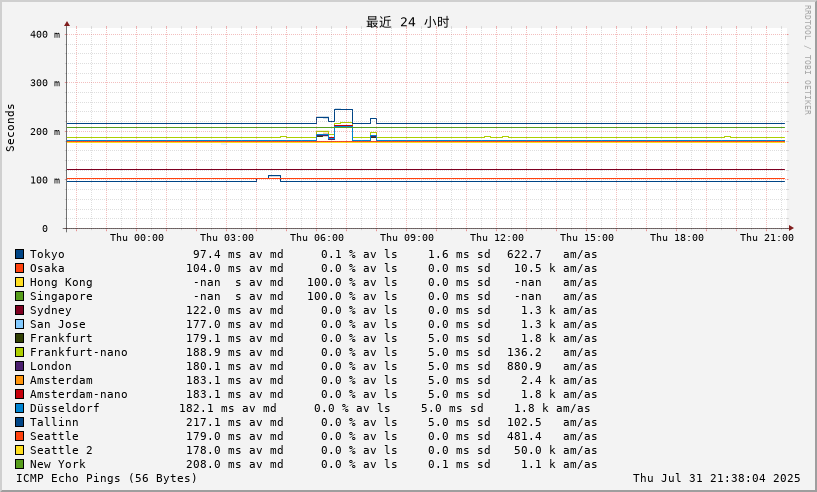Click the Seattle 2 yellow legend swatch
This screenshot has height=492, width=817.
(x=19, y=451)
